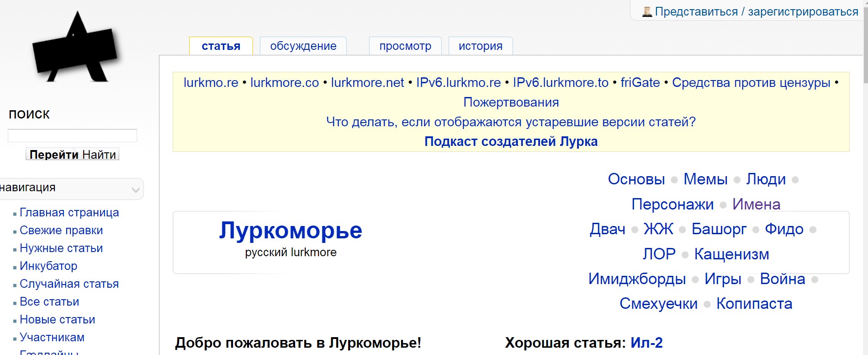Open the Основы portal link

[x=636, y=179]
